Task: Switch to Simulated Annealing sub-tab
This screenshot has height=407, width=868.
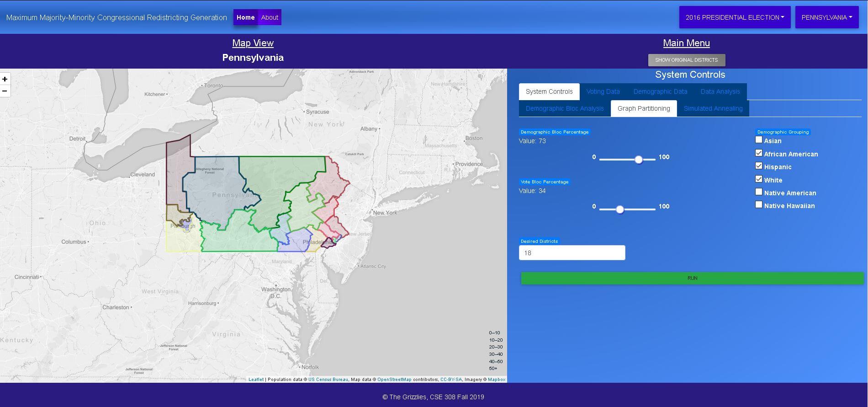Action: [x=713, y=108]
